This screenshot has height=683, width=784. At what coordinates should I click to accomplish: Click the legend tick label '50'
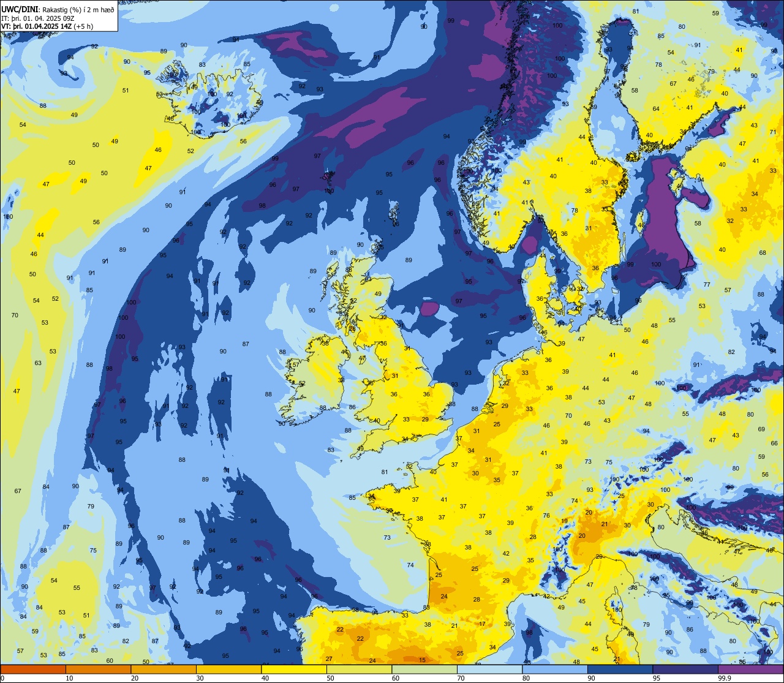[330, 678]
